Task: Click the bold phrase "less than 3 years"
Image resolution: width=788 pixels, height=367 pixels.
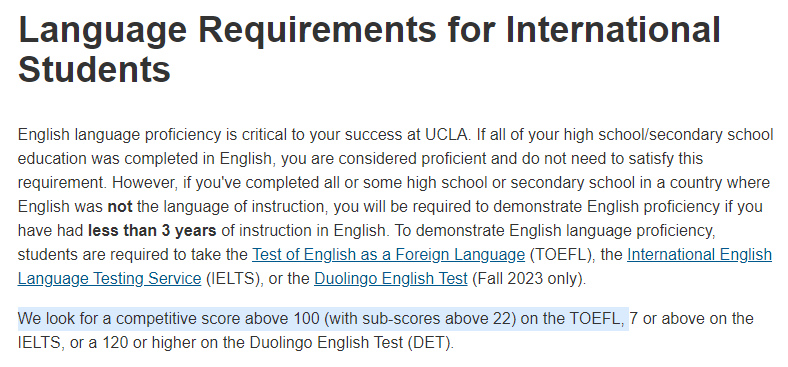Action: [152, 231]
